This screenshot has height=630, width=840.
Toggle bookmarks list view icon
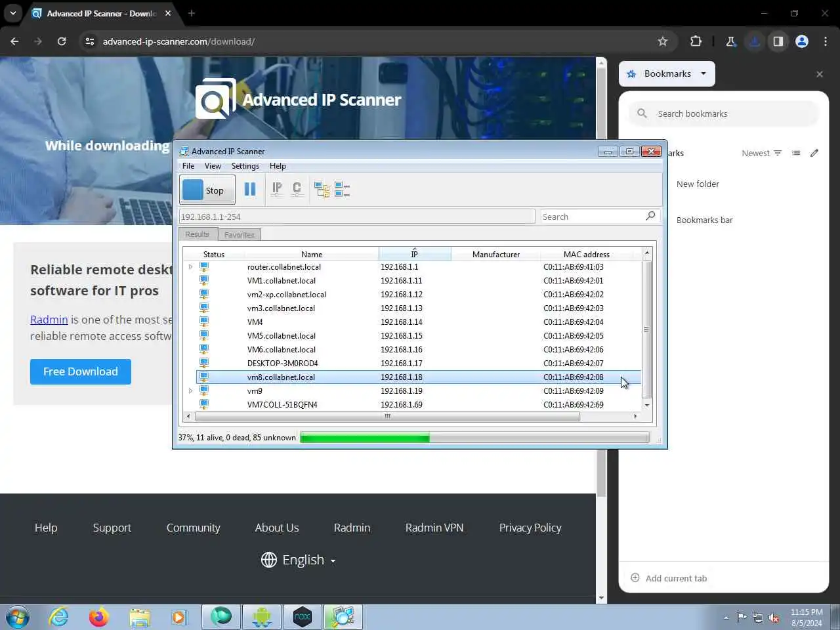click(x=796, y=153)
